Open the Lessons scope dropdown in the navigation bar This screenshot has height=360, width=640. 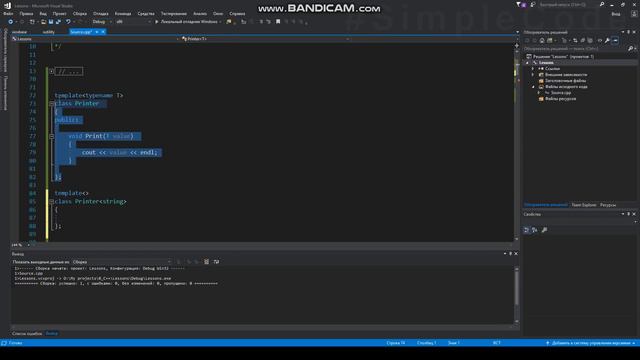click(x=96, y=39)
